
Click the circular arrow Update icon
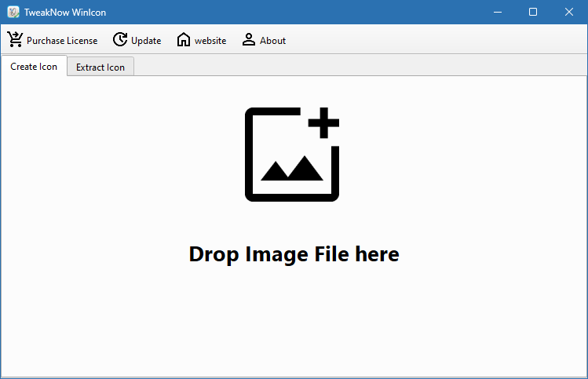pyautogui.click(x=120, y=40)
